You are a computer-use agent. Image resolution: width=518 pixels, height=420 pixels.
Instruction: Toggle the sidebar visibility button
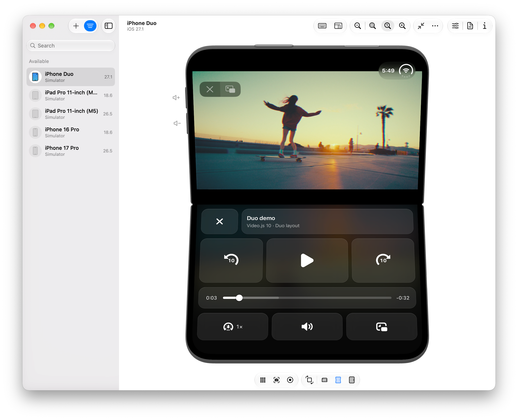click(x=108, y=26)
